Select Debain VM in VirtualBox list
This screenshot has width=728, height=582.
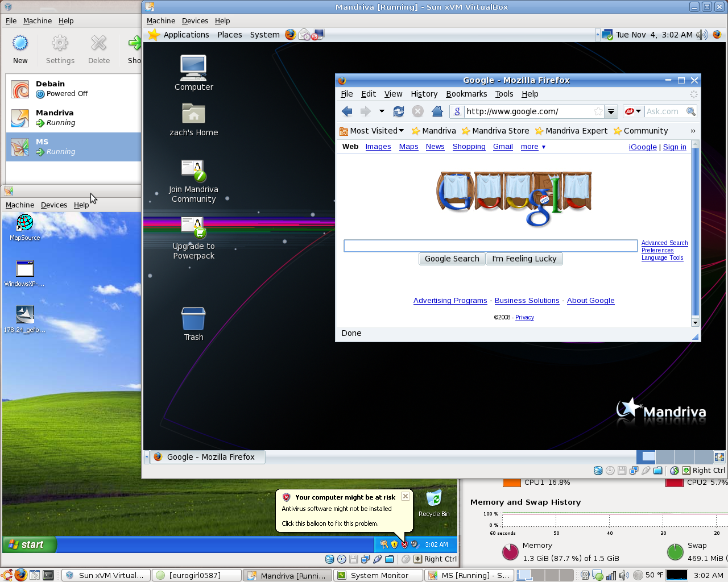73,89
